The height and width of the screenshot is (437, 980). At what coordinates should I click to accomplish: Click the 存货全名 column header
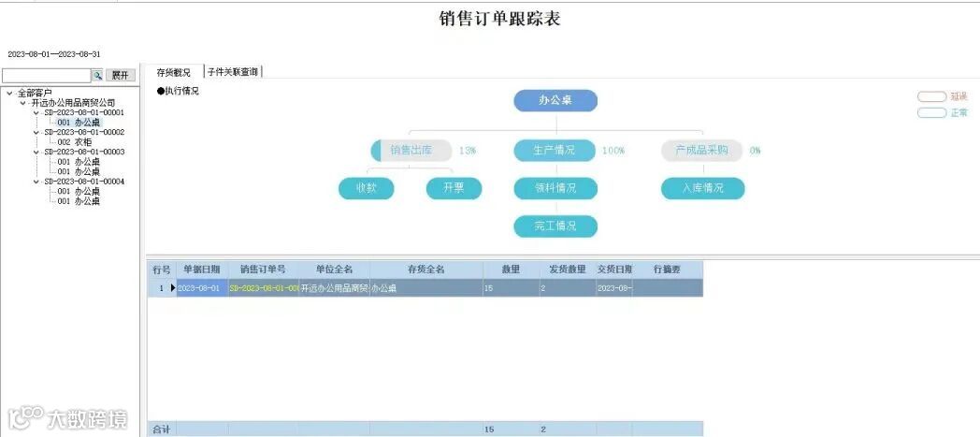(426, 269)
